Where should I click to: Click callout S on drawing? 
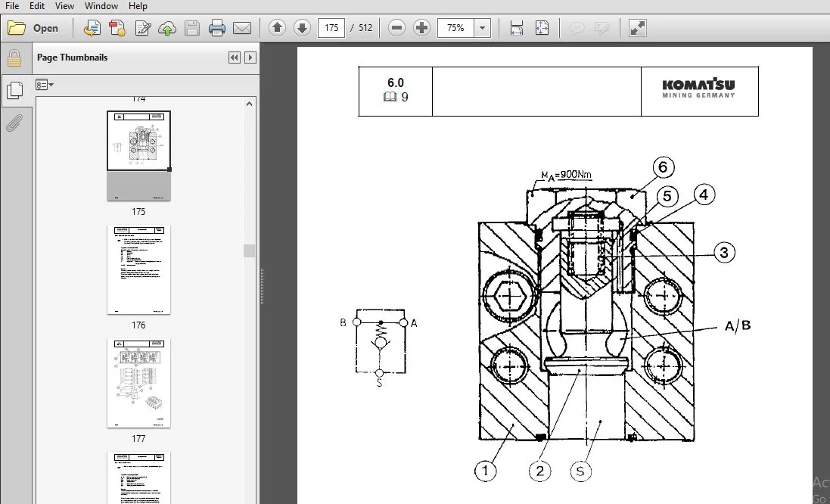[x=580, y=471]
